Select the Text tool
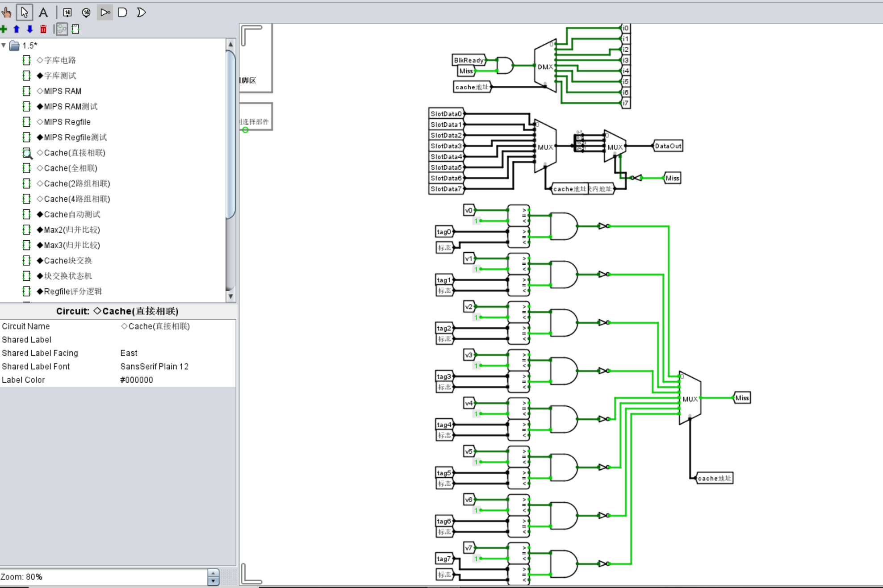 click(x=43, y=12)
